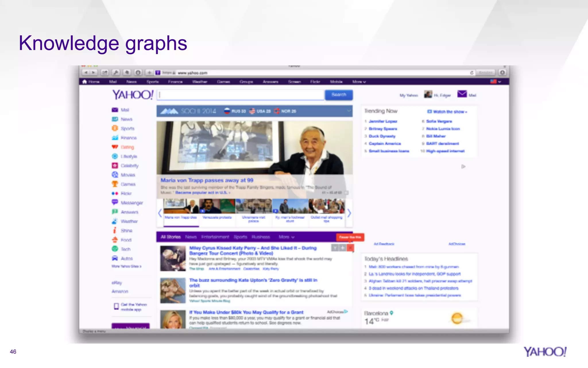Select the All Stories tab

(171, 237)
